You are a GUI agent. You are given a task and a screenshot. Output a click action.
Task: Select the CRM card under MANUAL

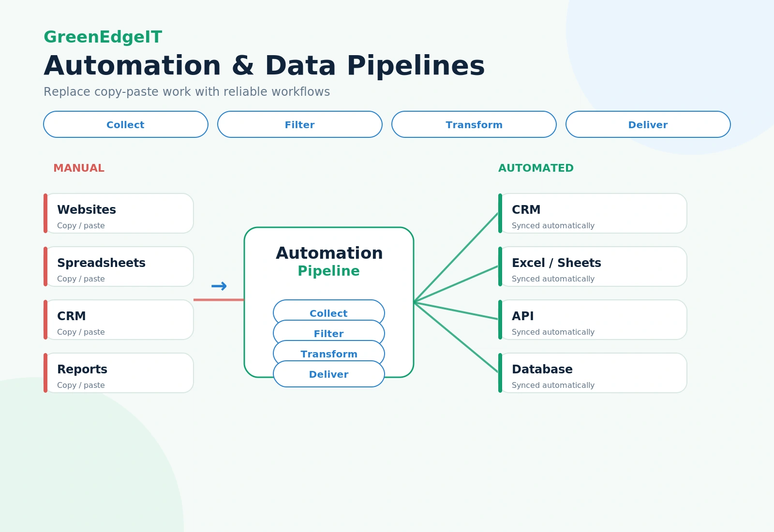point(119,320)
